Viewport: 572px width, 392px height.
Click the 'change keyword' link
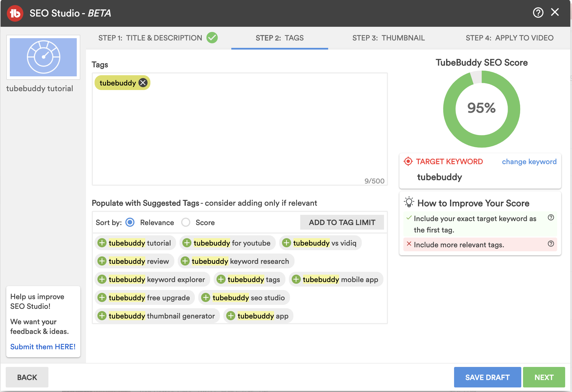click(529, 162)
